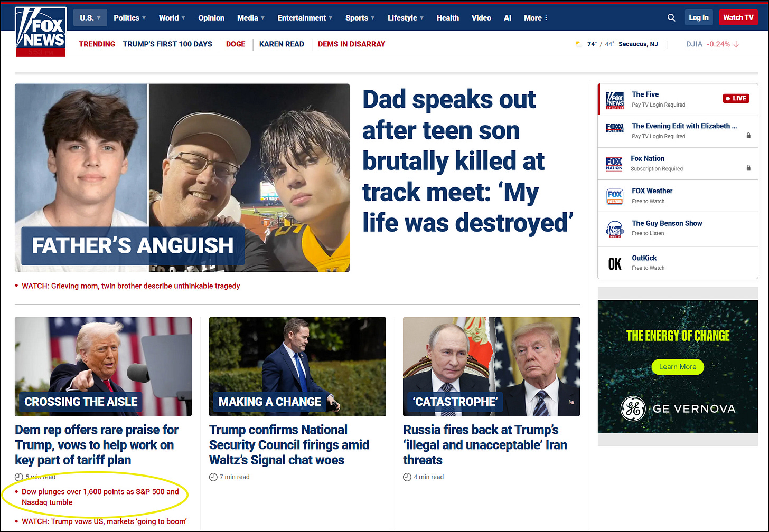The width and height of the screenshot is (769, 532).
Task: Go to the Health section
Action: 448,18
